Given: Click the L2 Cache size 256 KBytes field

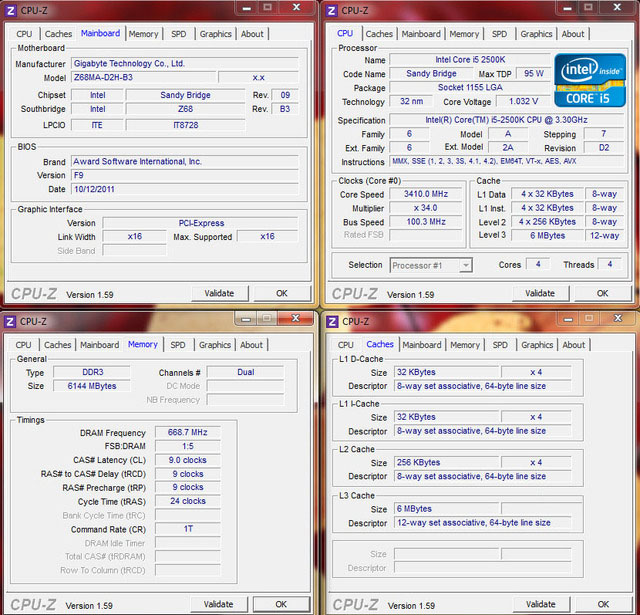Looking at the screenshot, I should [447, 462].
